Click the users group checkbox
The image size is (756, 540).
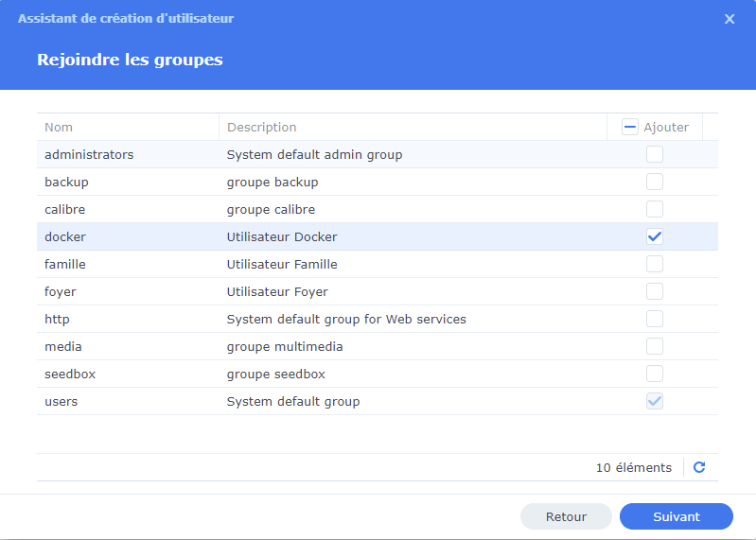click(655, 401)
